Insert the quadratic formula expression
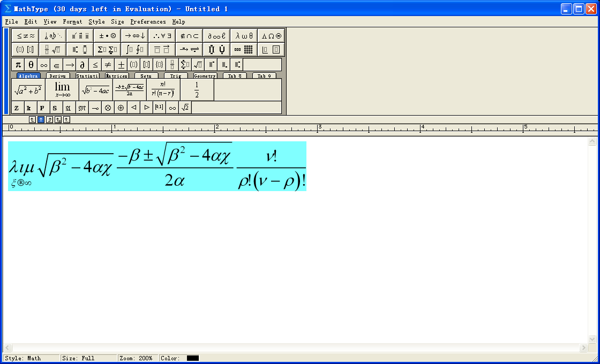Viewport: 600px width, 364px height. coord(130,89)
